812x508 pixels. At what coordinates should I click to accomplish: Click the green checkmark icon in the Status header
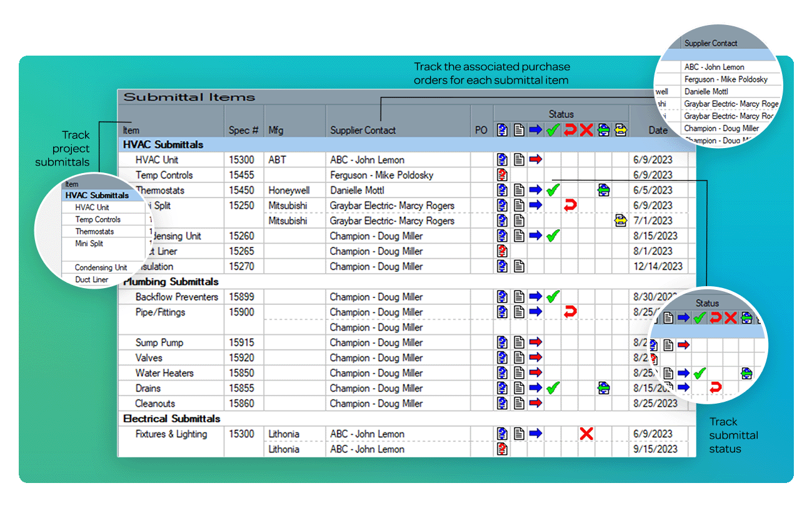[553, 129]
